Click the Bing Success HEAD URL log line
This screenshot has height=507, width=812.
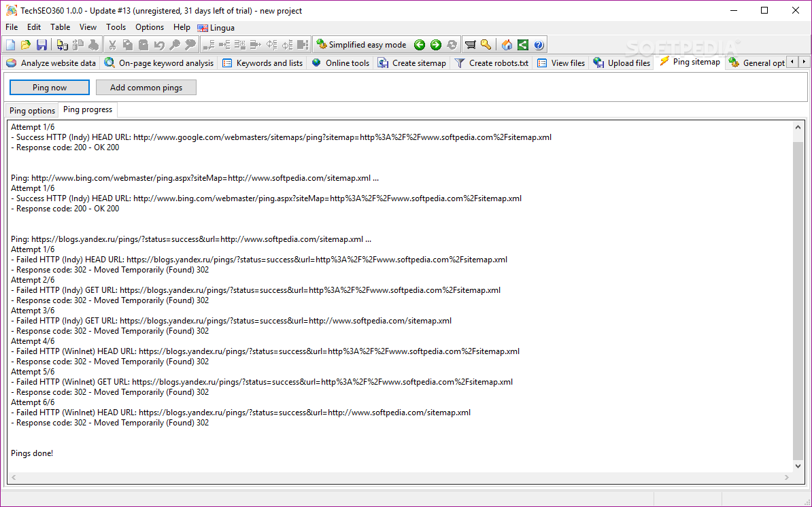coord(266,198)
